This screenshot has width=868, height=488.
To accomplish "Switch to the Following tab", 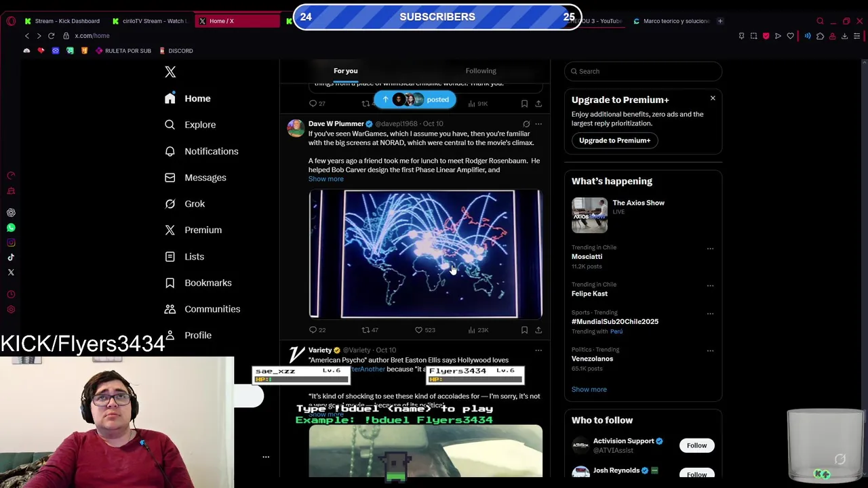I will pos(481,70).
